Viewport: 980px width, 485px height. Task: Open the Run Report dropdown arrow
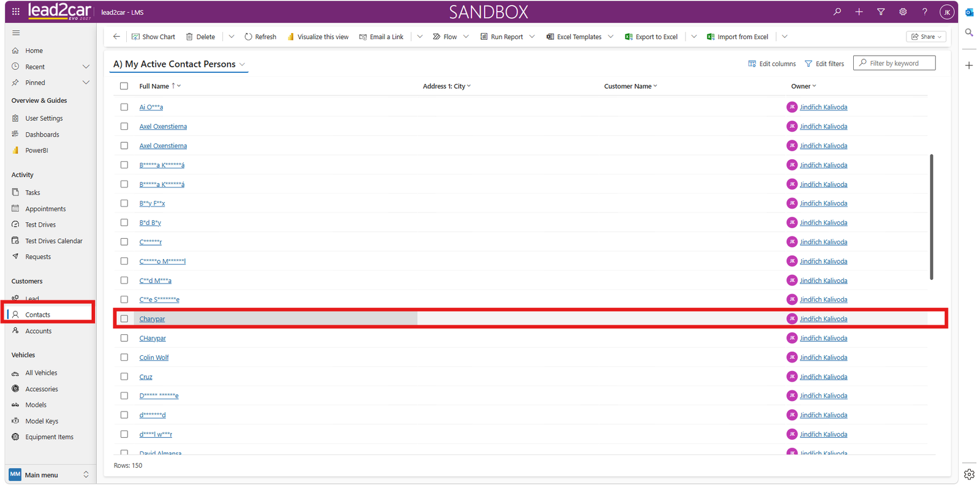point(532,37)
